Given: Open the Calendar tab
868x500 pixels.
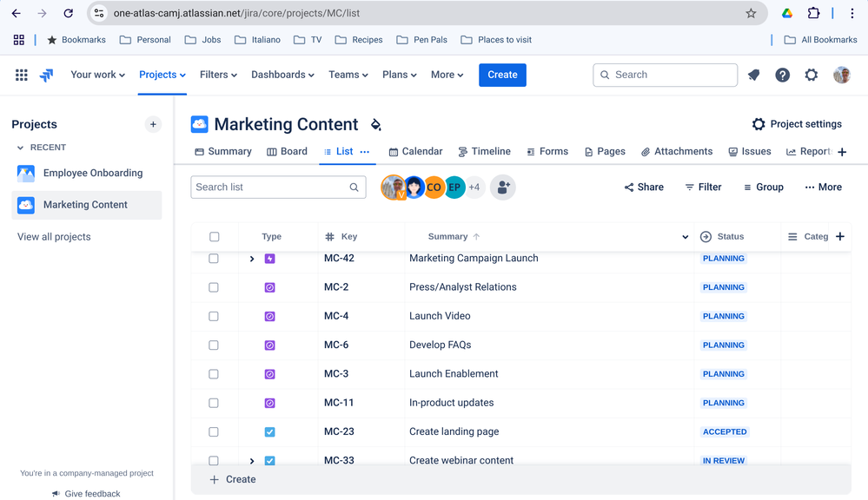Looking at the screenshot, I should [415, 151].
